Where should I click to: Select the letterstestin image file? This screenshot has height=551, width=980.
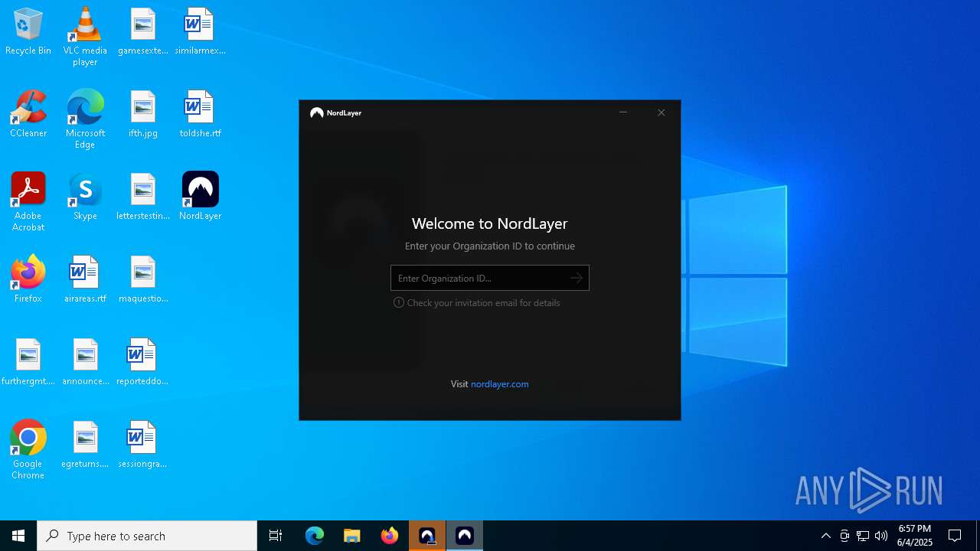pos(143,197)
